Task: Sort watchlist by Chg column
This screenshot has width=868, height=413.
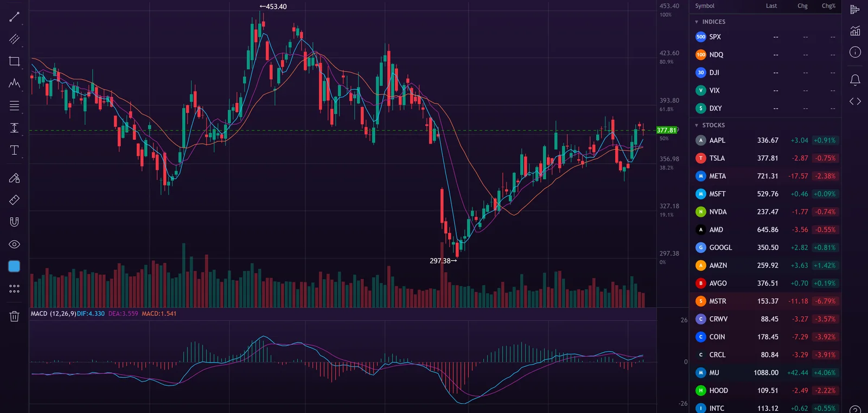Action: pos(802,6)
